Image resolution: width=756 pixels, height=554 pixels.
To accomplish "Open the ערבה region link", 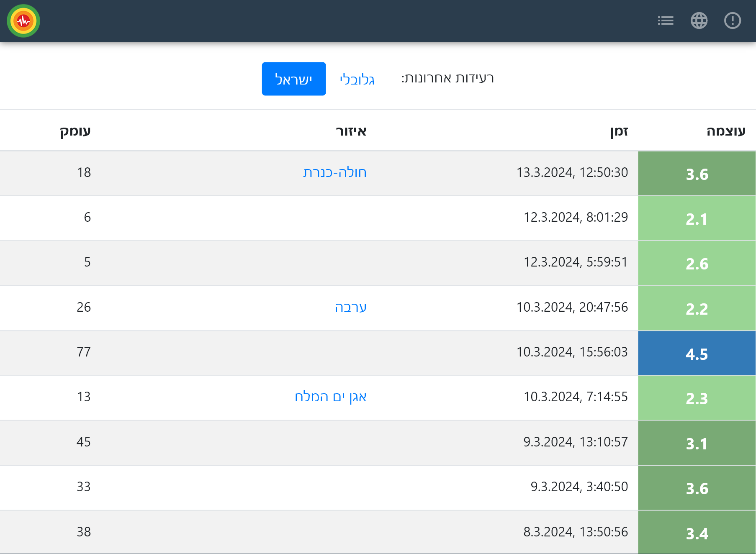I will [x=350, y=307].
